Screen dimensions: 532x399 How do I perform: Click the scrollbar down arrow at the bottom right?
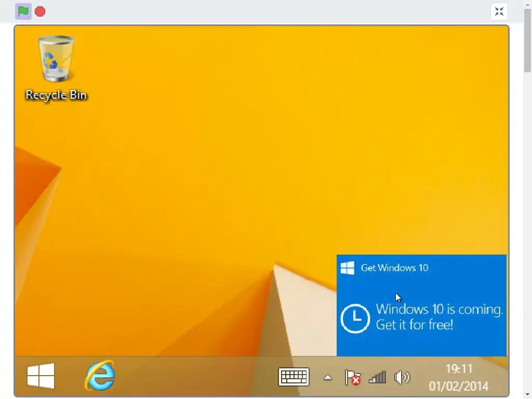(x=527, y=395)
